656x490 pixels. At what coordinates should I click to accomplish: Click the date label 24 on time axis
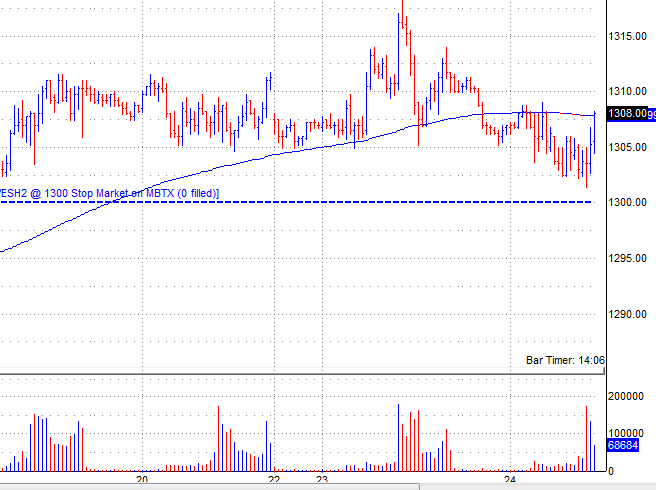510,479
